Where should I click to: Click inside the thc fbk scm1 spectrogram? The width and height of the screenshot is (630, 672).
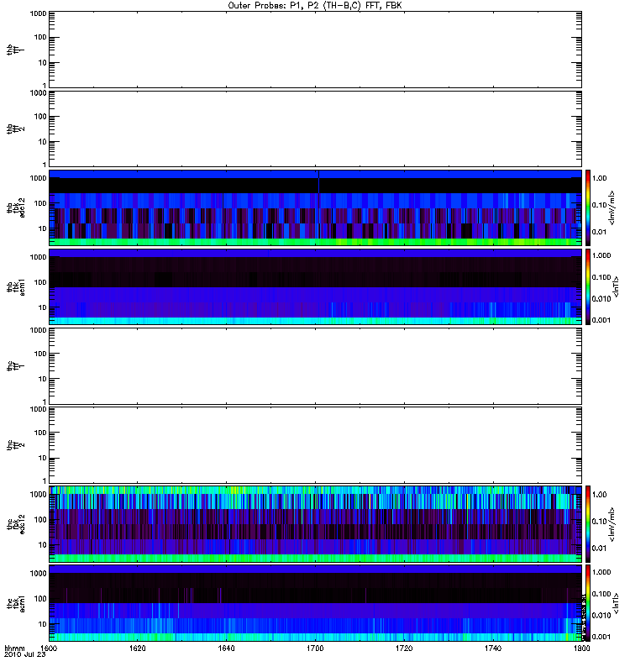(x=315, y=603)
